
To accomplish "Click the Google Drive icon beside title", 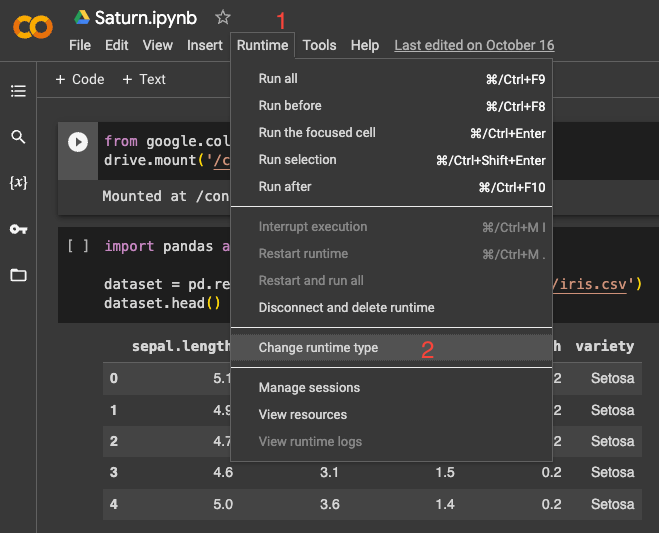I will point(82,18).
